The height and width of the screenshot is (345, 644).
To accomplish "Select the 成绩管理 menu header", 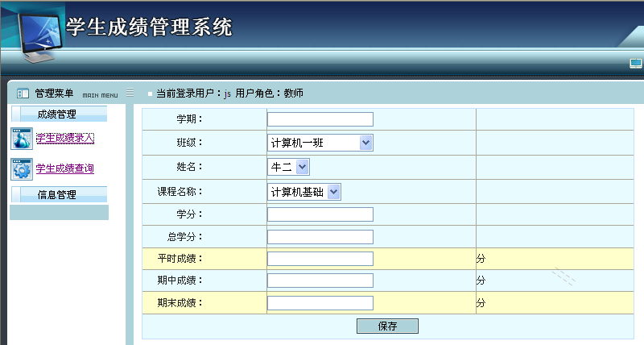I will pyautogui.click(x=60, y=114).
